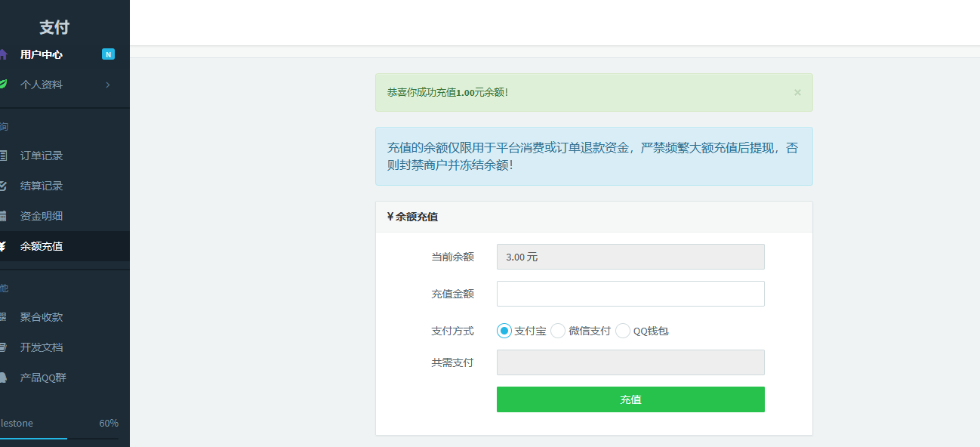The width and height of the screenshot is (980, 447).
Task: Click the 支付 brand title in the sidebar
Action: pos(54,27)
